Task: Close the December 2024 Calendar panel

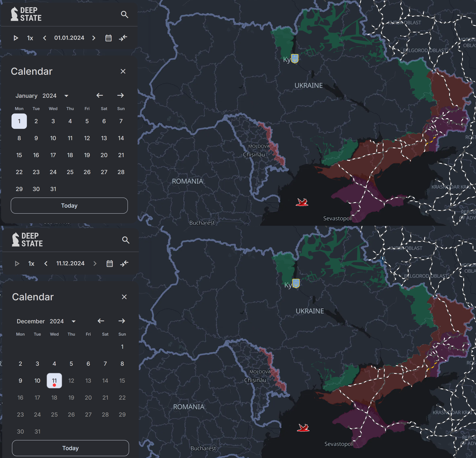Action: 124,297
